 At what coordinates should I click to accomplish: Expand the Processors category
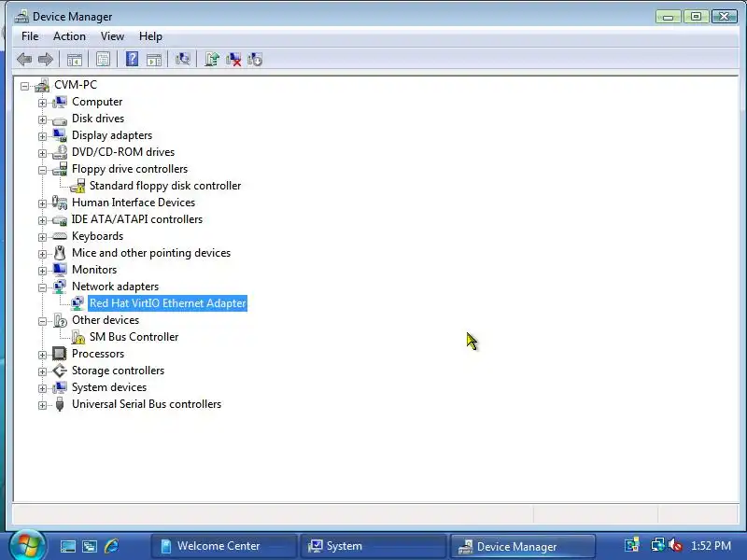[x=42, y=355]
